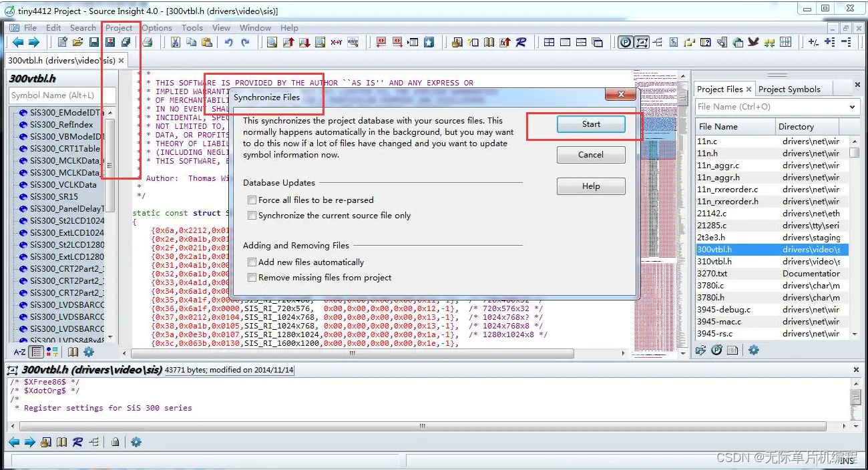Image resolution: width=868 pixels, height=470 pixels.
Task: Open the Project menu
Action: point(119,27)
